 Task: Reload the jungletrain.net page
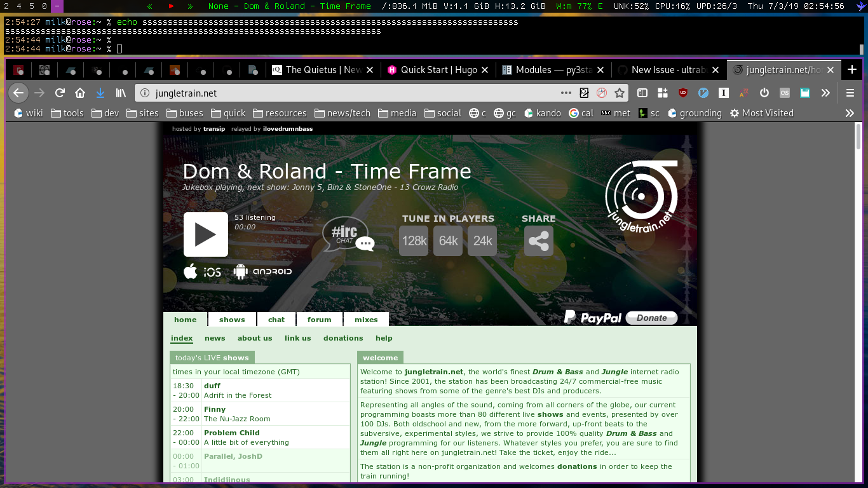(x=60, y=93)
